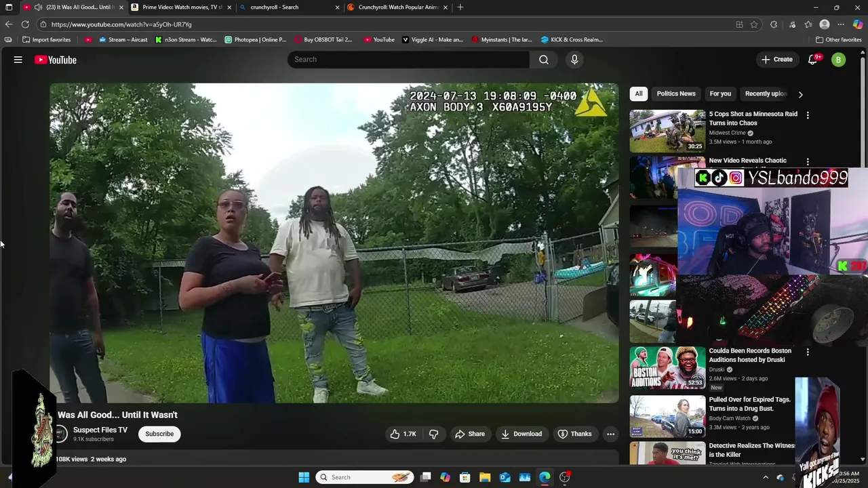The height and width of the screenshot is (488, 868).
Task: Open 'Viggle AI' bookmark
Action: pos(433,40)
